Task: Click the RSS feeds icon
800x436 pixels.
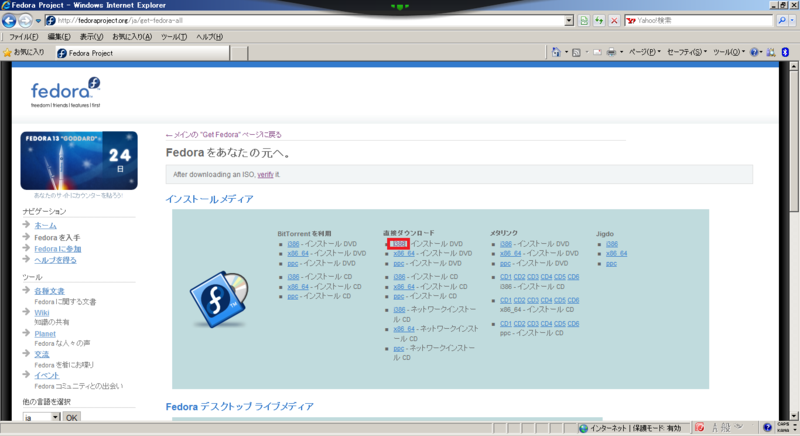Action: pos(576,53)
